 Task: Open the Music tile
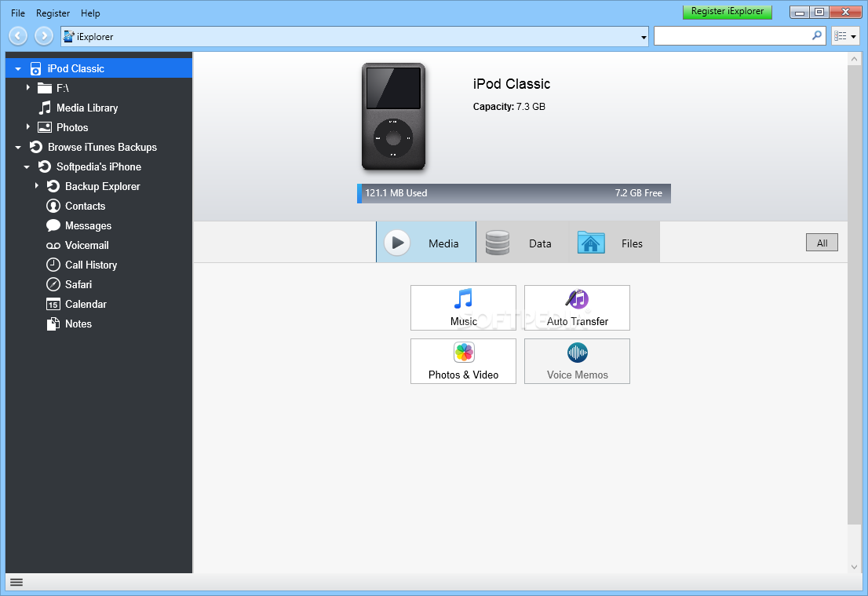[x=463, y=308]
